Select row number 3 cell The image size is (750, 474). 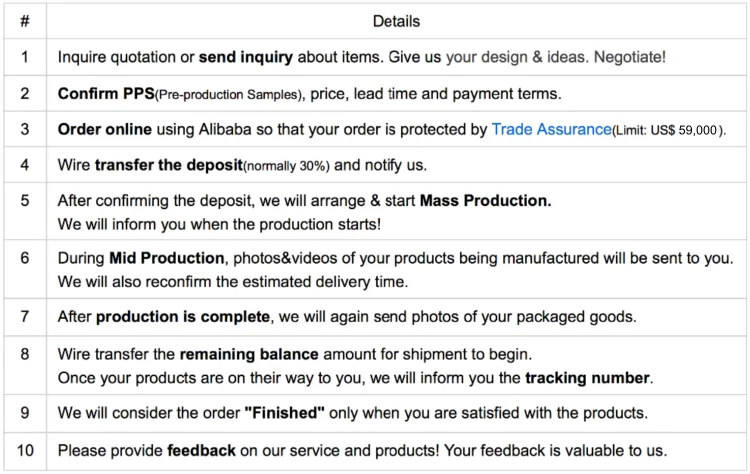click(25, 130)
